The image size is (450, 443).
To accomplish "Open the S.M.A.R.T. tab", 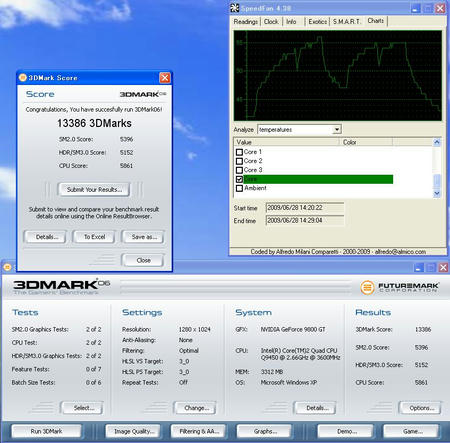I will pyautogui.click(x=347, y=22).
